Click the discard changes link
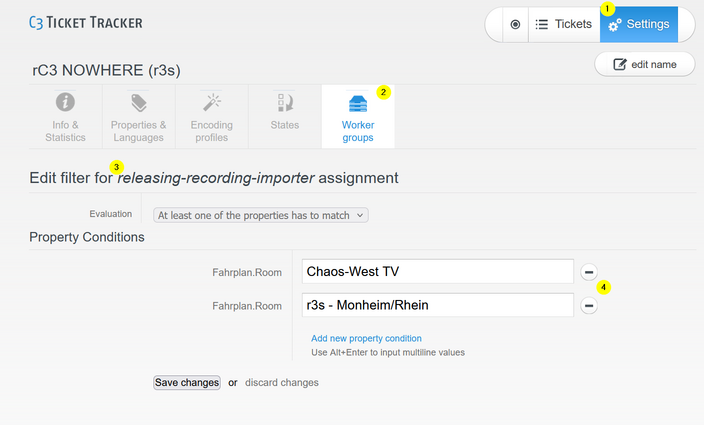Image resolution: width=704 pixels, height=425 pixels. pyautogui.click(x=282, y=382)
